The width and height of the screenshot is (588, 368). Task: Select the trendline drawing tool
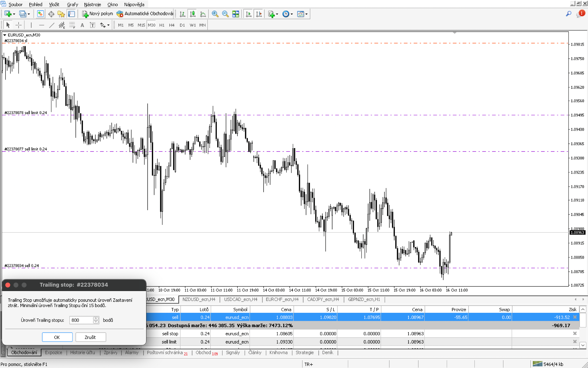[52, 25]
